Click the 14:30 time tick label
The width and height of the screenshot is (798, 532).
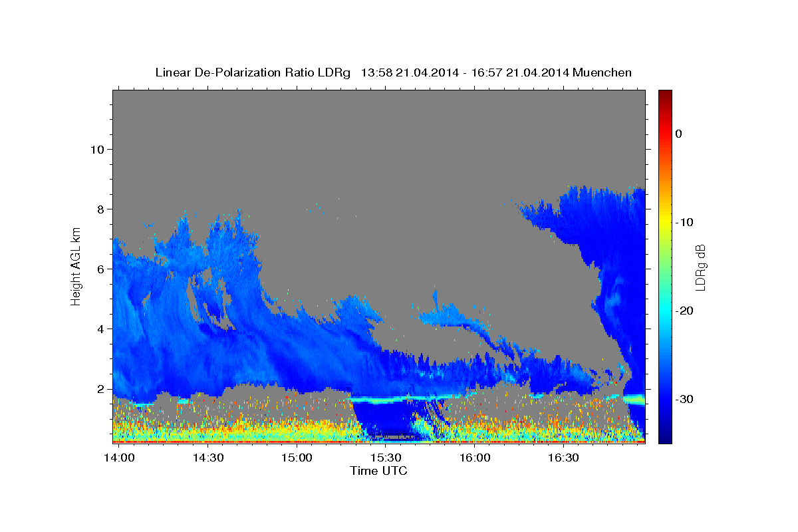(207, 458)
